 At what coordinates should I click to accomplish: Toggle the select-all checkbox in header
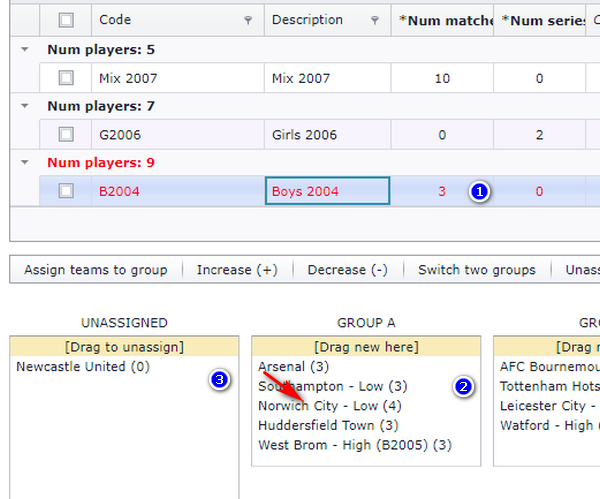[66, 20]
